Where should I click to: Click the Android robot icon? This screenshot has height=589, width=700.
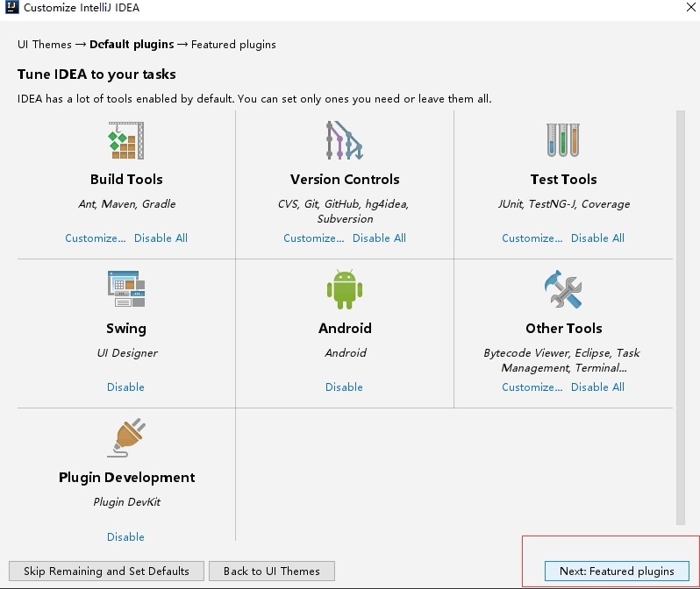(345, 289)
